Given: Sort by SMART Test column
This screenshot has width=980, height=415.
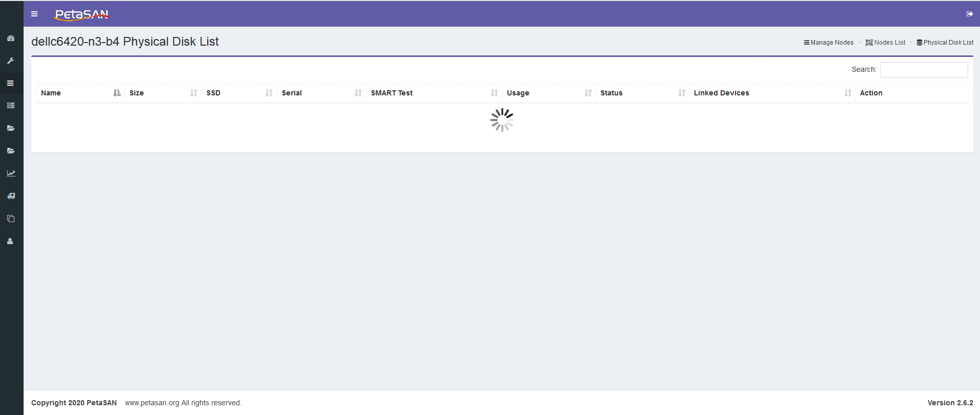Looking at the screenshot, I should point(434,93).
